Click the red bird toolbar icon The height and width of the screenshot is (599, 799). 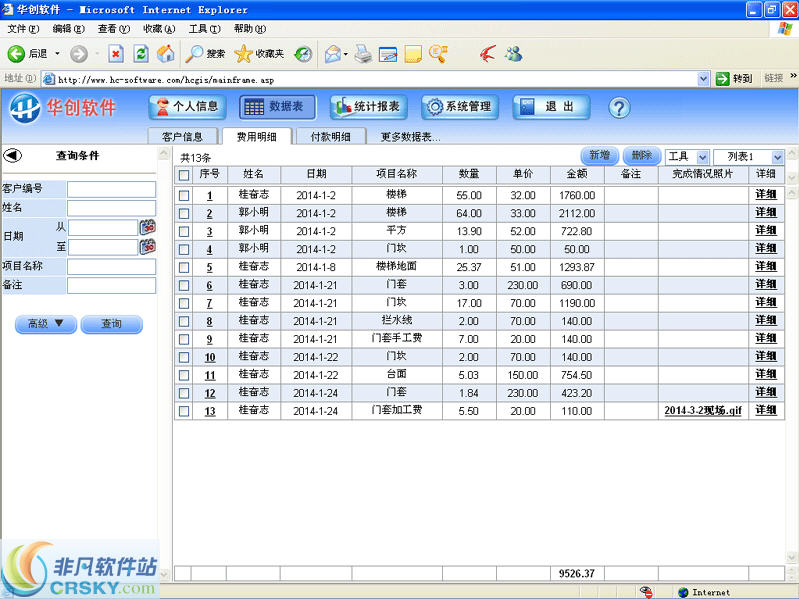pos(487,53)
